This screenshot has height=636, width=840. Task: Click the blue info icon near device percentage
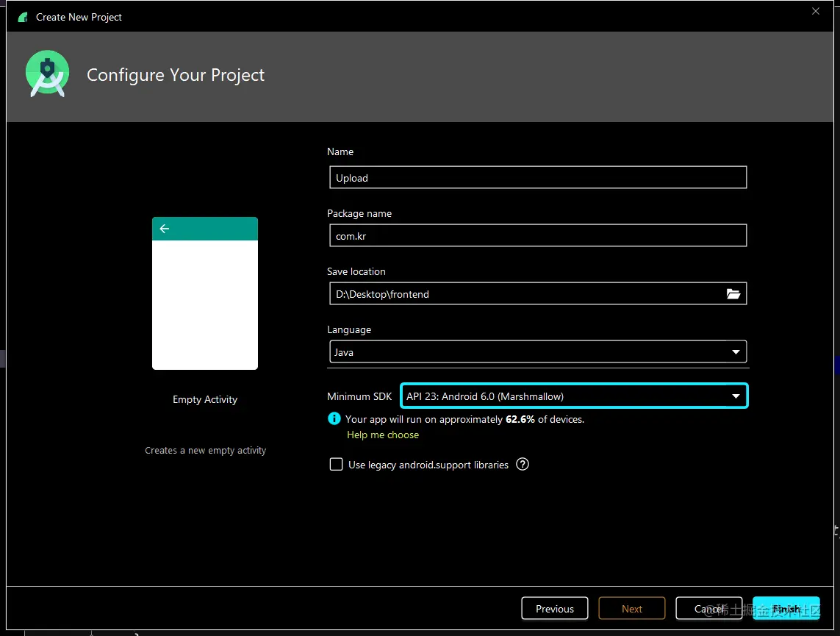(334, 418)
